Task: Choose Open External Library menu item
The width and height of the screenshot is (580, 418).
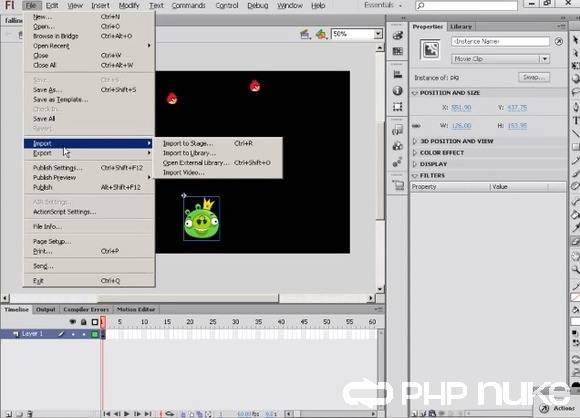Action: tap(218, 163)
